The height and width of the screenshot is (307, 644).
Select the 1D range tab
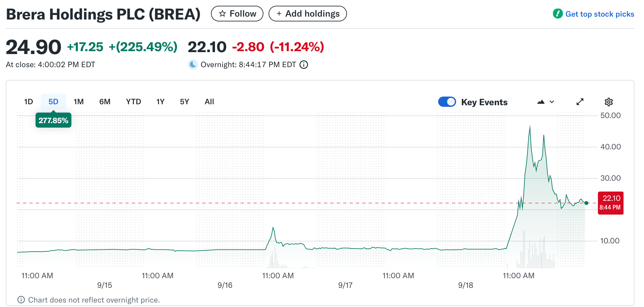(28, 102)
